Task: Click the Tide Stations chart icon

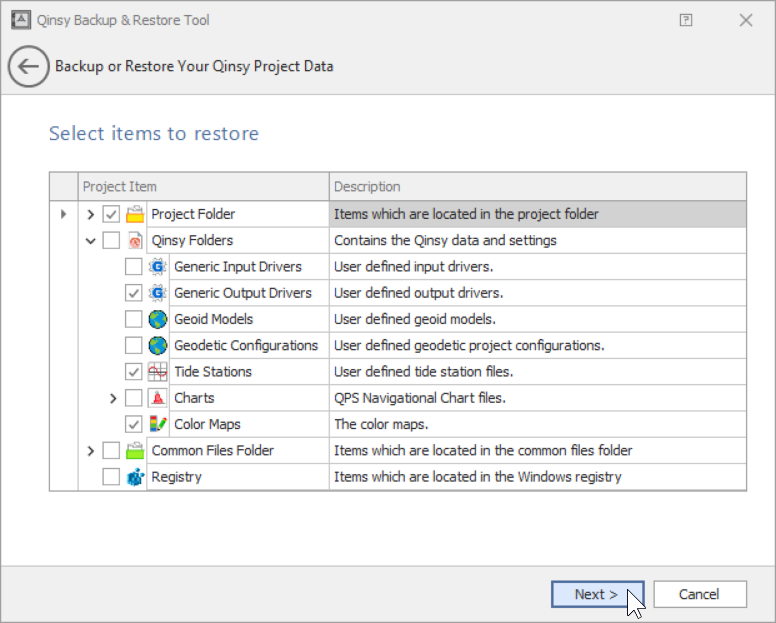Action: [158, 372]
